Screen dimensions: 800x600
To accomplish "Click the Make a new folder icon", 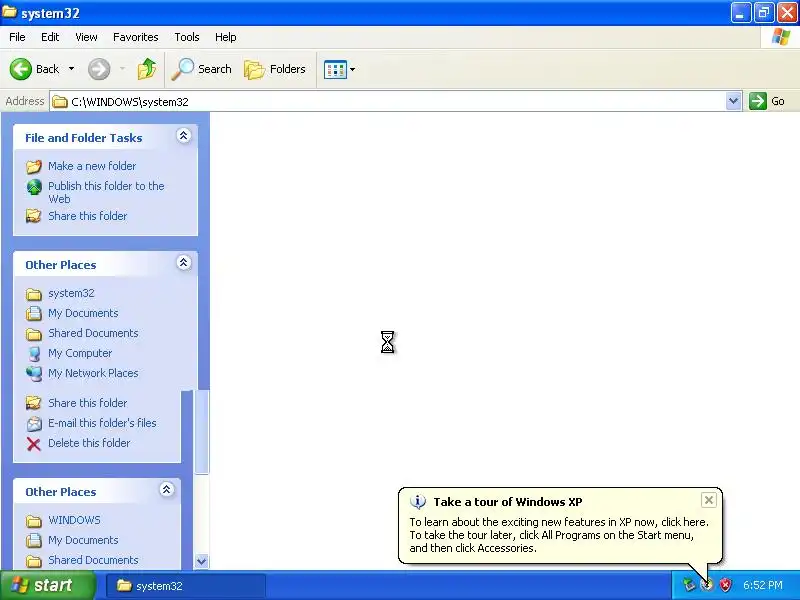I will [x=34, y=166].
